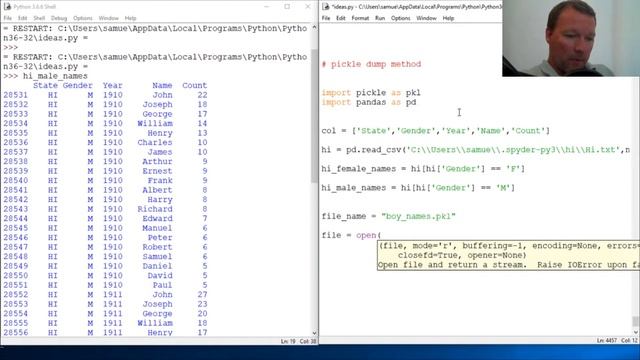
Task: Click the 'Count' column header in output
Action: pyautogui.click(x=195, y=85)
